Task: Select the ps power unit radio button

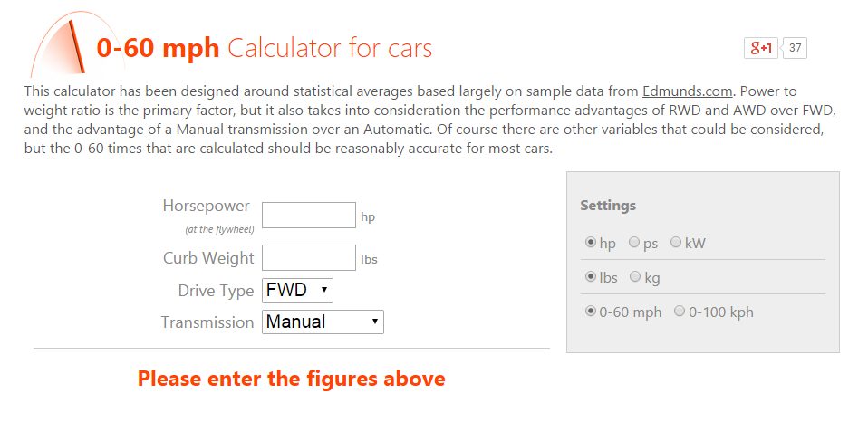Action: 634,243
